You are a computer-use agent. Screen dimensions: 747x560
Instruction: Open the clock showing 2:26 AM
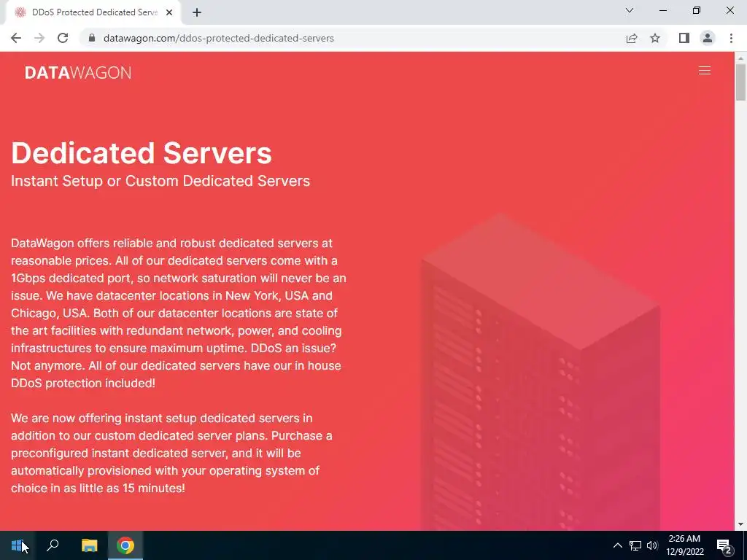pos(684,545)
